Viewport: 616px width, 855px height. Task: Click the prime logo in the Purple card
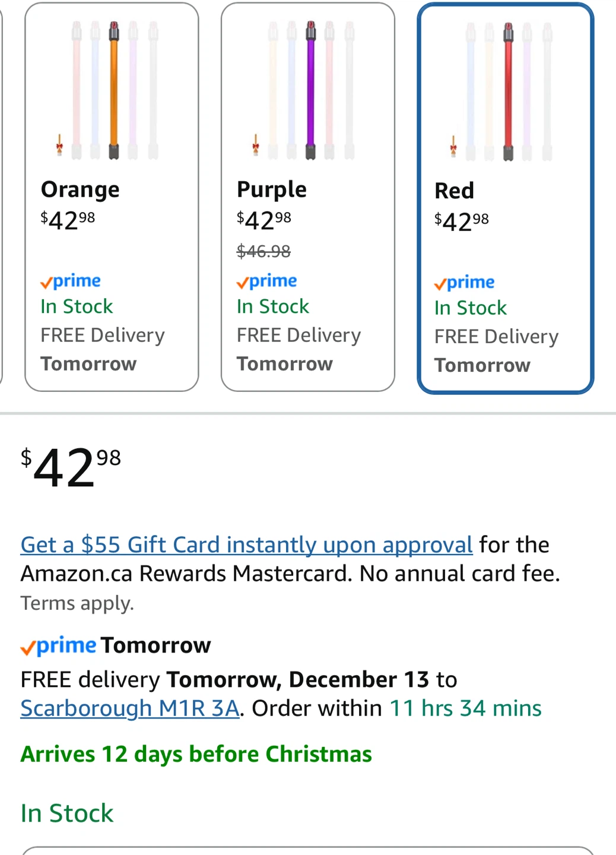coord(266,281)
